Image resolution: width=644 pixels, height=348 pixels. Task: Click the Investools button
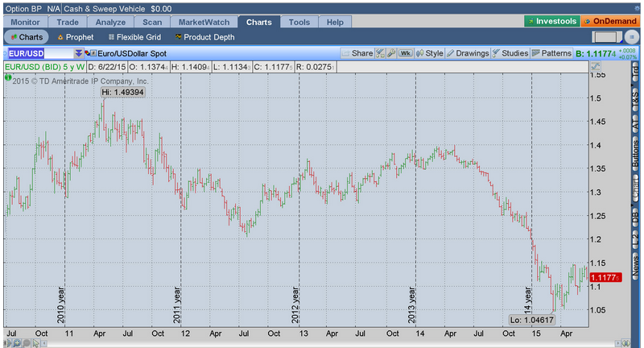click(x=552, y=22)
